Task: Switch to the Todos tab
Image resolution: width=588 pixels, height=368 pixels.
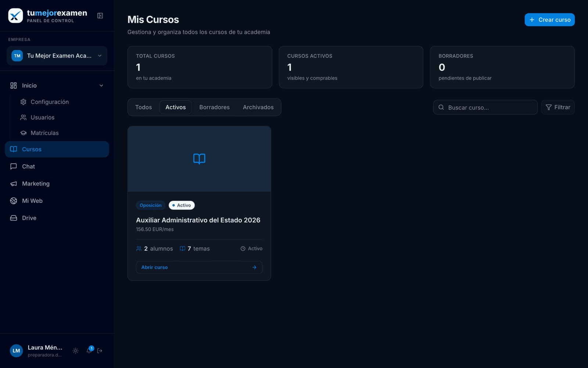Action: tap(143, 107)
